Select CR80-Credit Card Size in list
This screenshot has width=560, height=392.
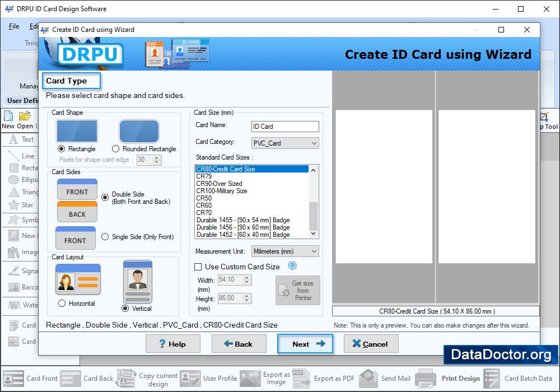tap(252, 169)
